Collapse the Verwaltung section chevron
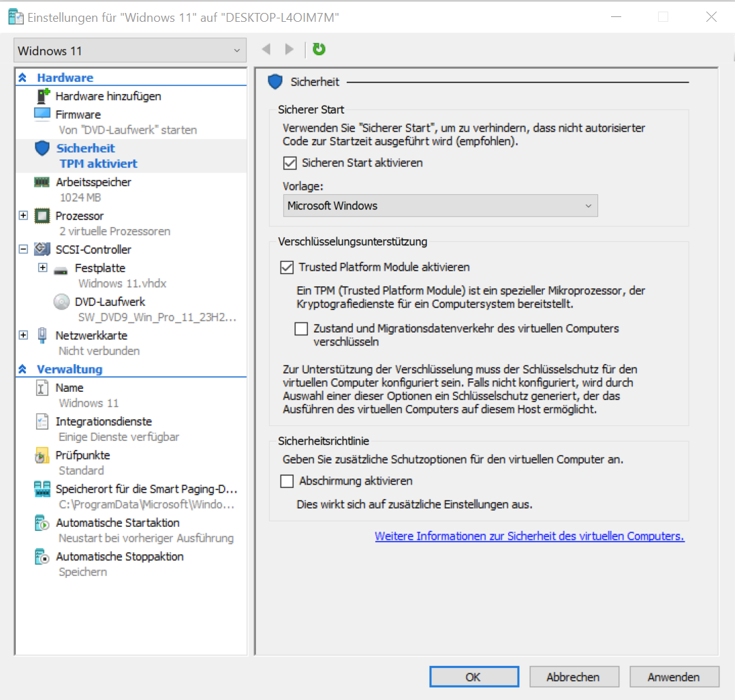Viewport: 735px width, 700px height. pos(22,369)
